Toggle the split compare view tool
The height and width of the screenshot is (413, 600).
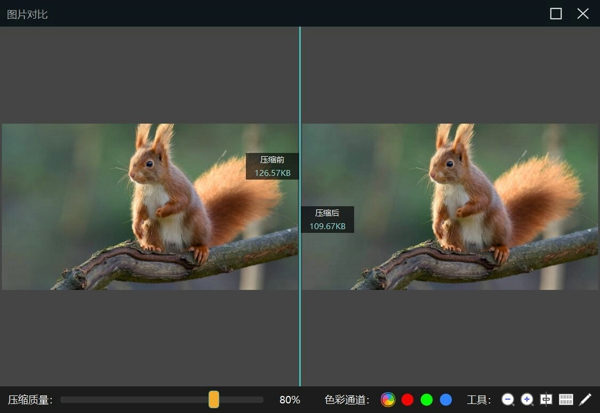pyautogui.click(x=546, y=400)
